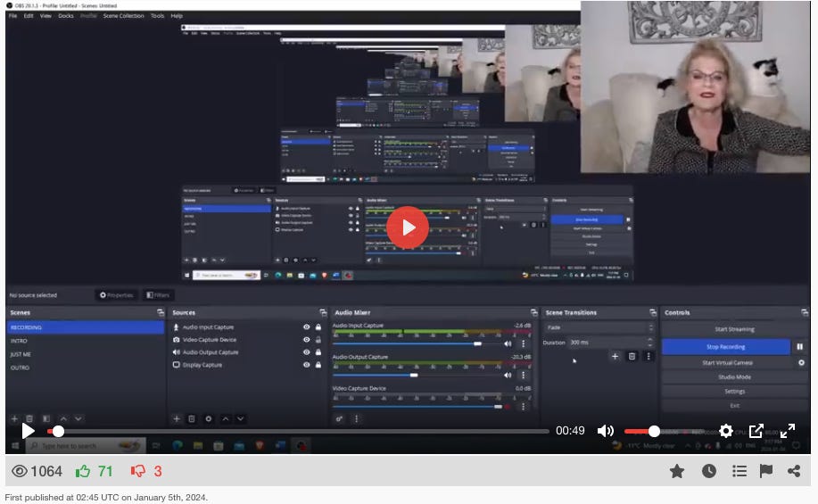This screenshot has height=504, width=818.
Task: Click the Filters button above Sources
Action: 158,295
